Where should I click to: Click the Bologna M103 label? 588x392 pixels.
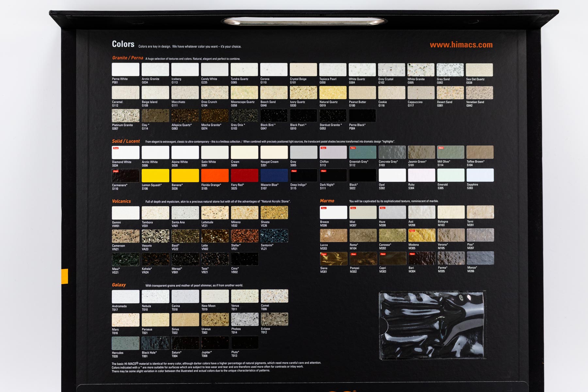[443, 223]
